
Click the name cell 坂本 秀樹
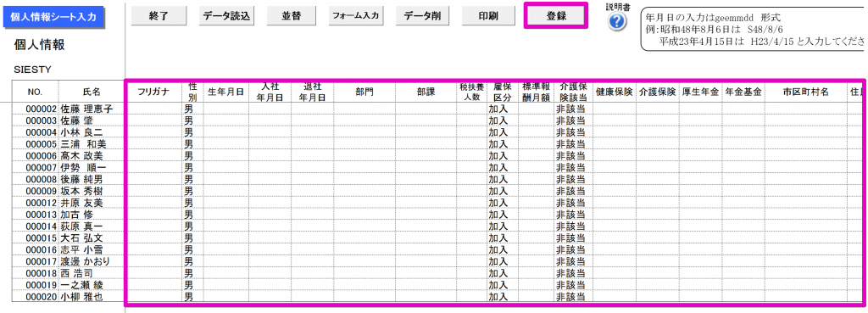[92, 191]
